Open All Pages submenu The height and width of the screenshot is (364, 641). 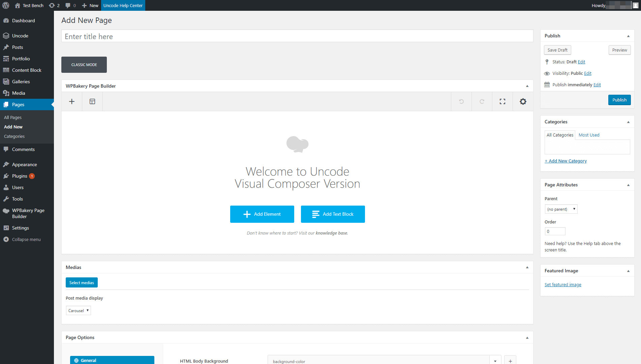(x=13, y=117)
